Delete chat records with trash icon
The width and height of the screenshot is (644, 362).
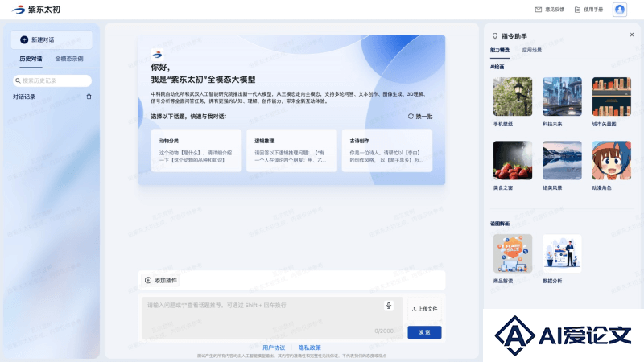(89, 97)
